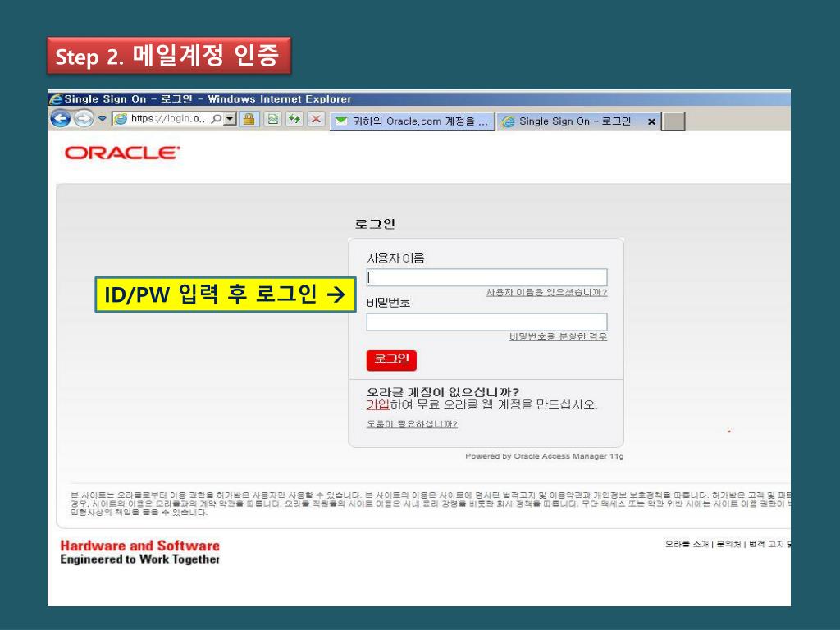Click the browser Forward arrow button
Image resolution: width=840 pixels, height=630 pixels.
pyautogui.click(x=84, y=118)
